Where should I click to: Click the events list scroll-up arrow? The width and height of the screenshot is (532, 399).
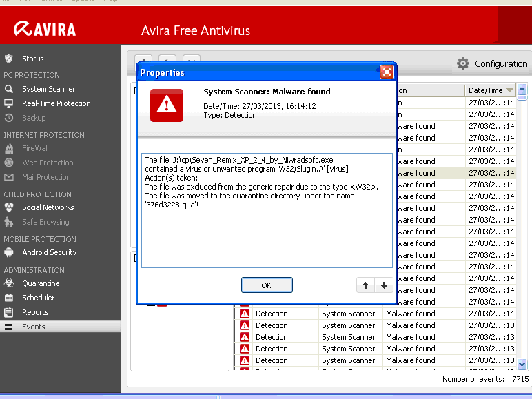pos(522,90)
